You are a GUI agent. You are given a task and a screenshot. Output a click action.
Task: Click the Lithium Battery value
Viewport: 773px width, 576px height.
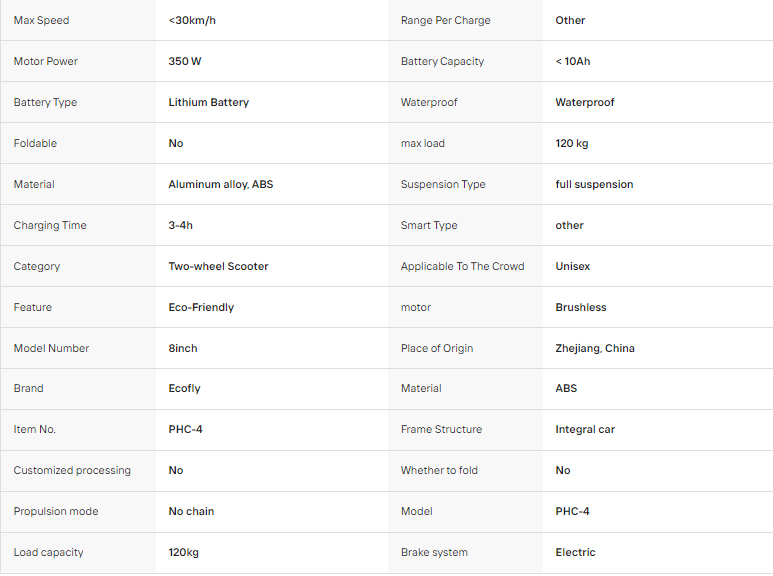coord(209,102)
